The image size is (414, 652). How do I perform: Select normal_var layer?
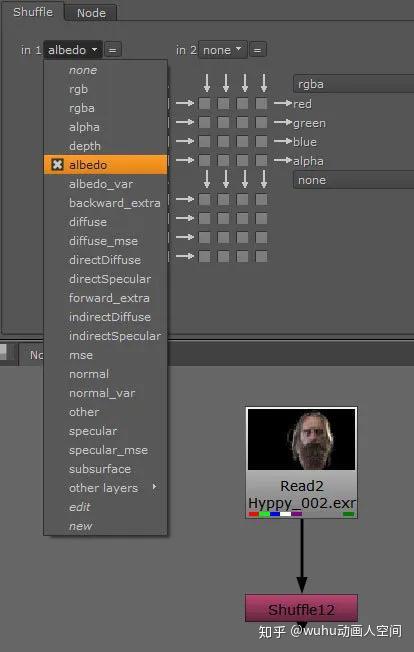coord(106,393)
